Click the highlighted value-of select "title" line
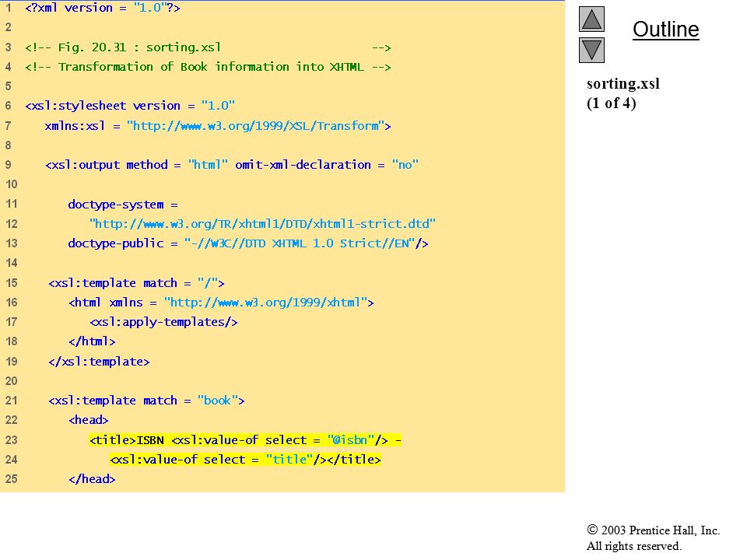The height and width of the screenshot is (560, 747). [245, 460]
